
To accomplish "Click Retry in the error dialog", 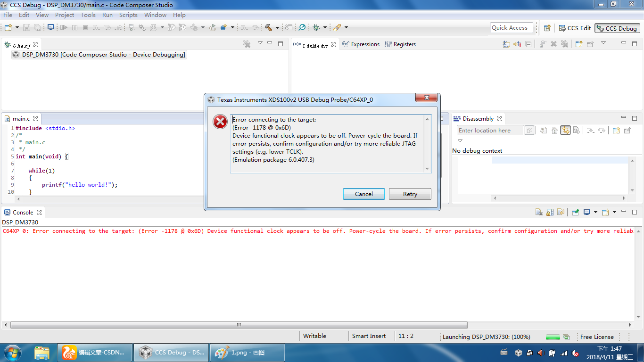I will pyautogui.click(x=410, y=194).
